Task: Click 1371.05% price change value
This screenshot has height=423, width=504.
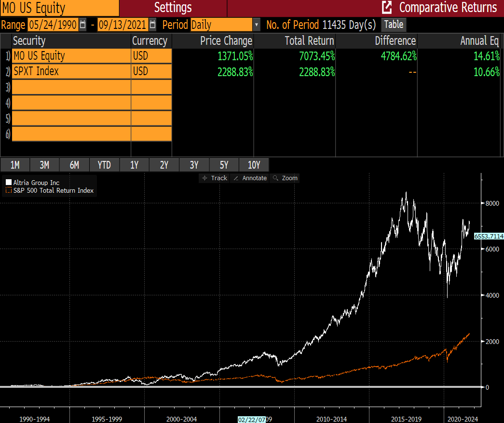Action: 235,56
